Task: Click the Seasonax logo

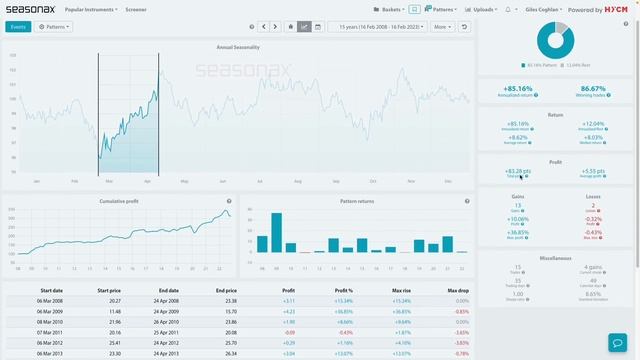Action: (x=30, y=9)
